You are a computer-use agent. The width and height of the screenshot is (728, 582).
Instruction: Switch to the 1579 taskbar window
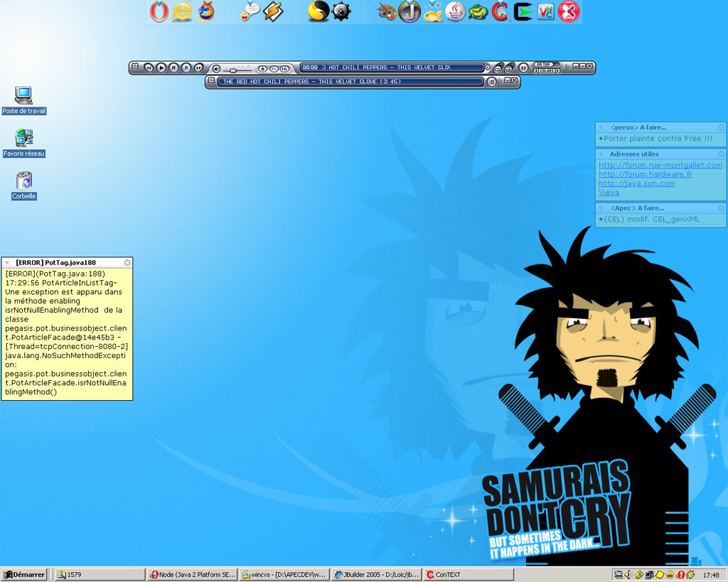(100, 575)
